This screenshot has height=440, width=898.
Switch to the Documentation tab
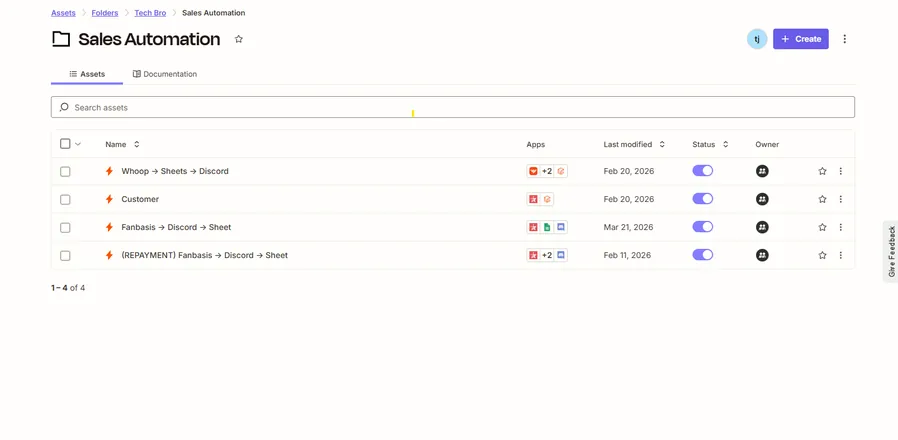point(165,74)
